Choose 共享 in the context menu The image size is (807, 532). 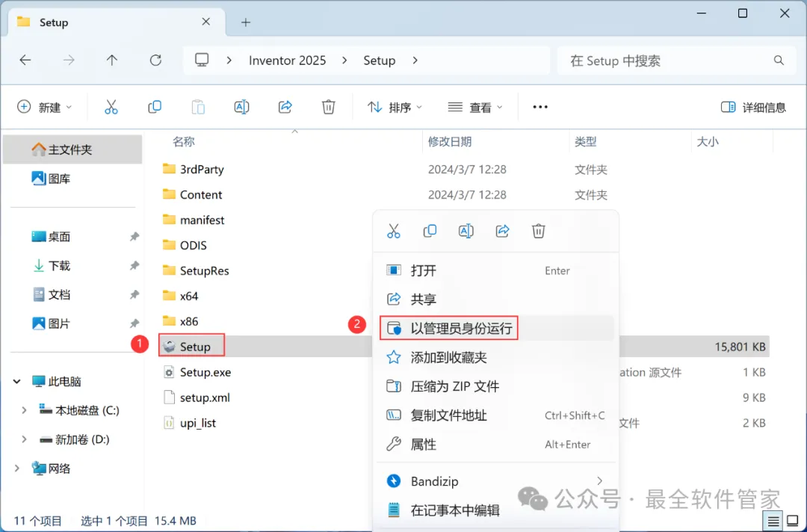496,299
